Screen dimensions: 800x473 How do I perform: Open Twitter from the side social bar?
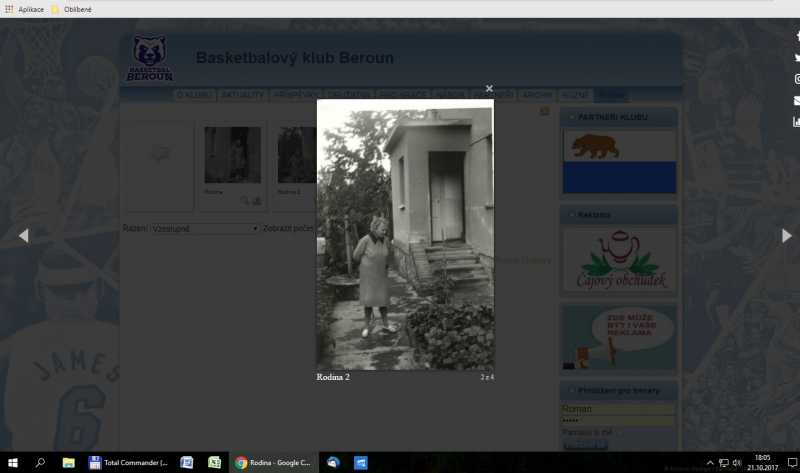tap(797, 58)
